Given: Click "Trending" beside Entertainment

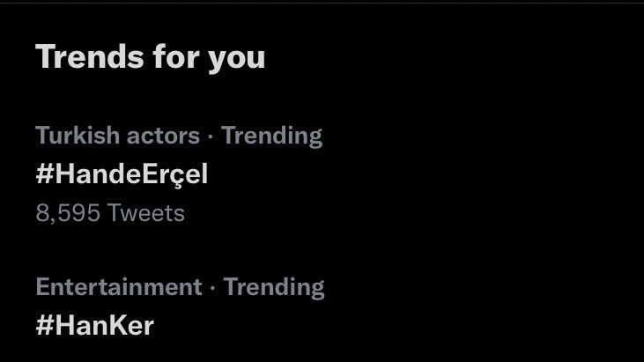Looking at the screenshot, I should pos(273,287).
